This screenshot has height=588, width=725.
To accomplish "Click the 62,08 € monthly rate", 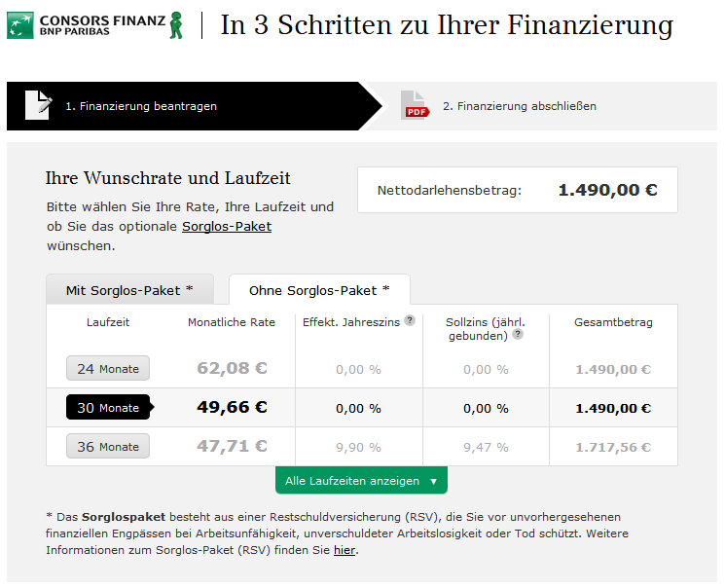I will (x=232, y=369).
